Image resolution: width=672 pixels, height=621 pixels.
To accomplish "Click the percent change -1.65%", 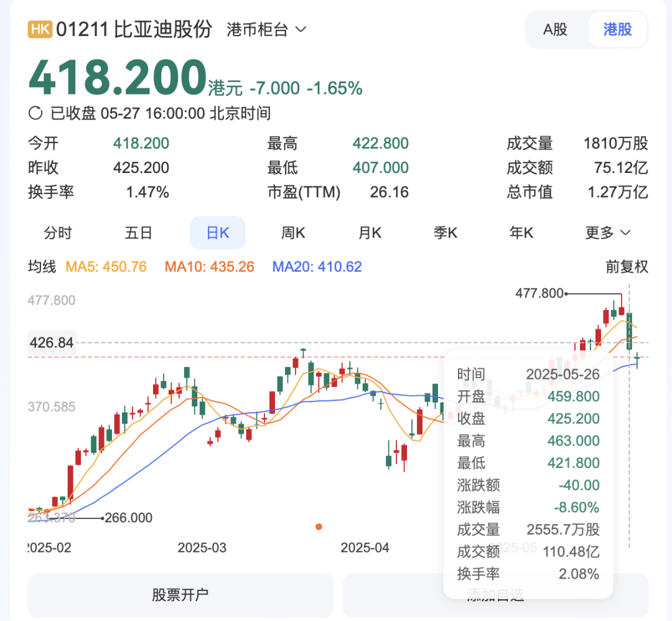I will coord(335,88).
